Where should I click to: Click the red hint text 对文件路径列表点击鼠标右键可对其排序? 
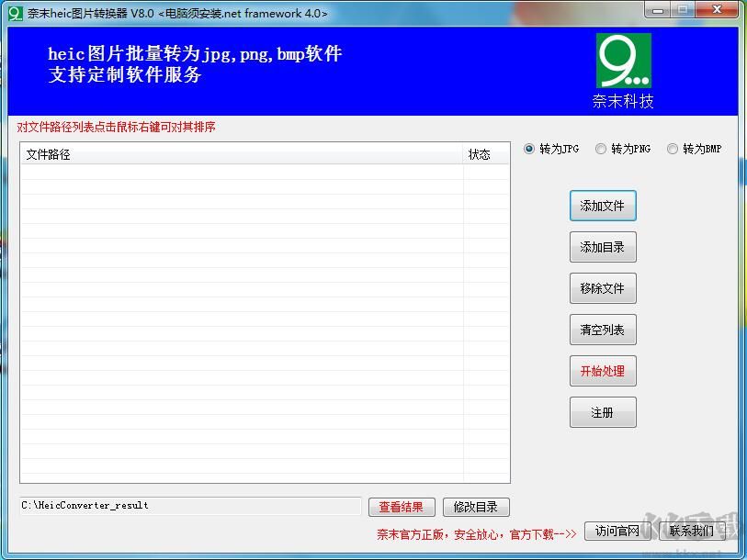click(117, 127)
